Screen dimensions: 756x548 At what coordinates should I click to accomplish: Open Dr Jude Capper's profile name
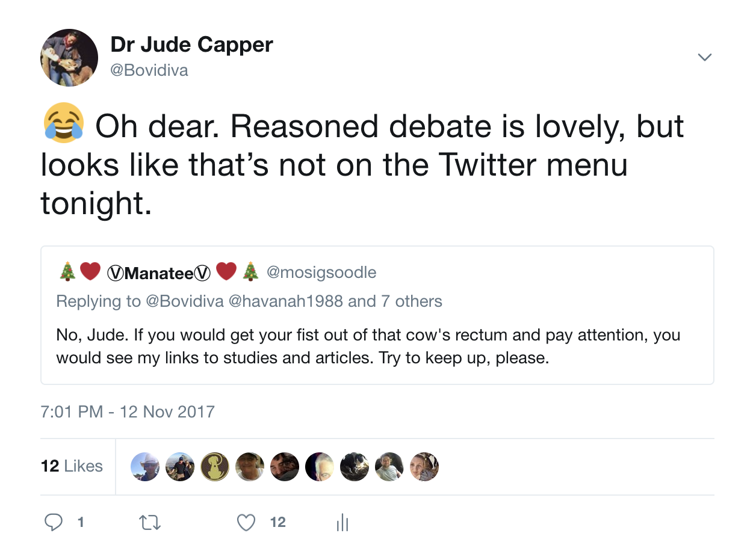tap(191, 44)
